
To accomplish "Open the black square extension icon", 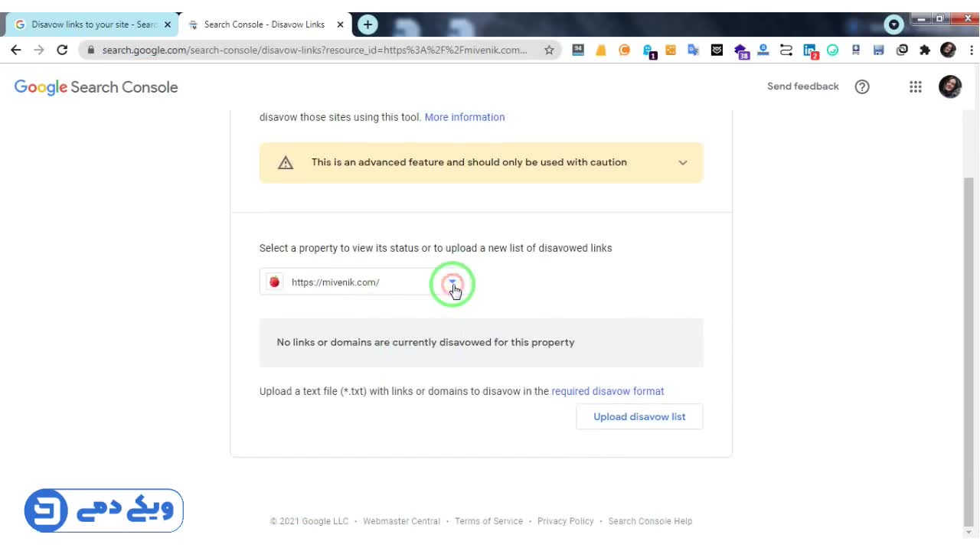I will [717, 50].
